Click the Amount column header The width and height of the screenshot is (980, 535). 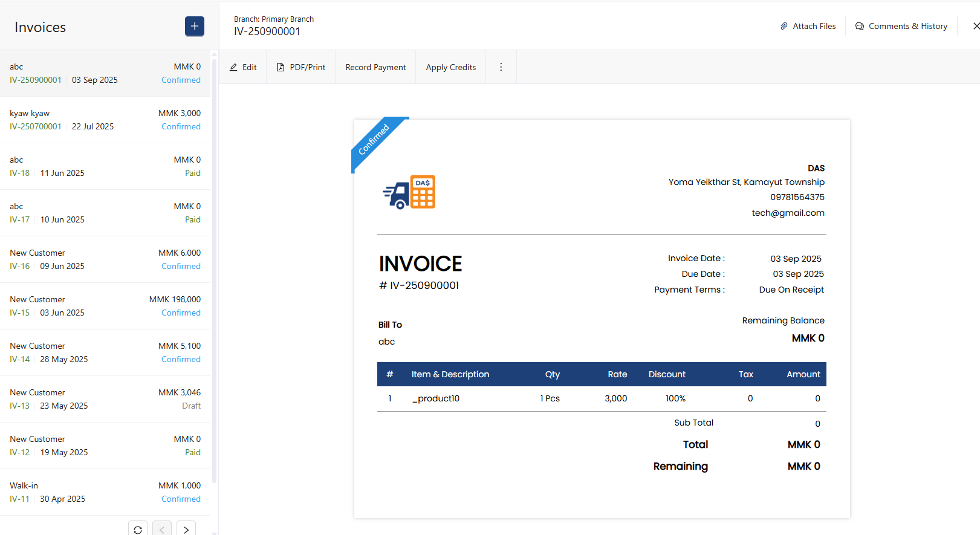[803, 374]
